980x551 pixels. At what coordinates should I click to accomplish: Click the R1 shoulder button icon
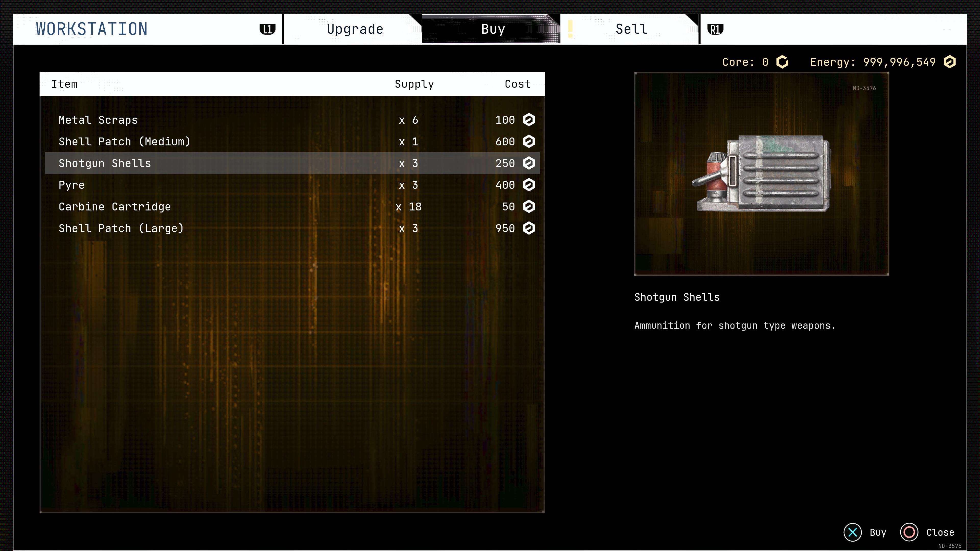point(715,29)
